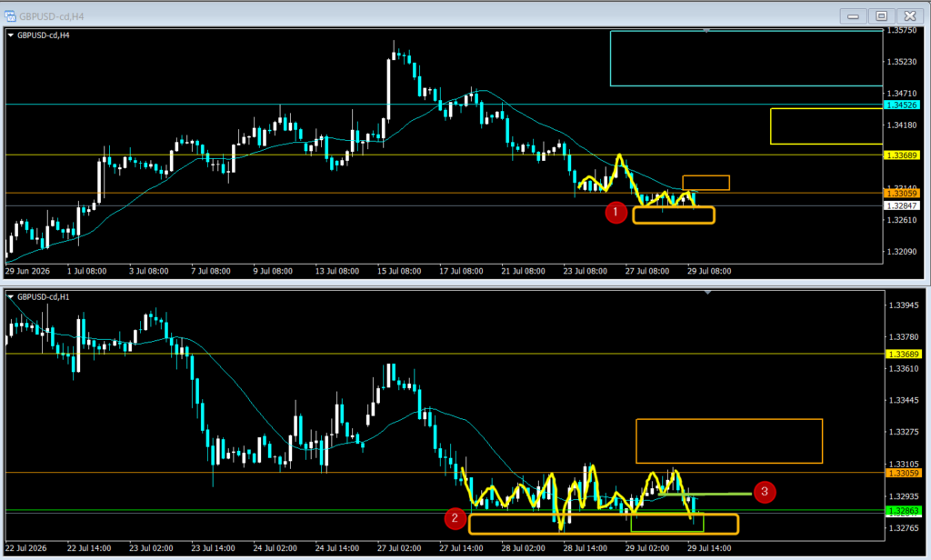
Task: Select the yellow rectangle object at the H4 chart's right edge
Action: pyautogui.click(x=826, y=125)
